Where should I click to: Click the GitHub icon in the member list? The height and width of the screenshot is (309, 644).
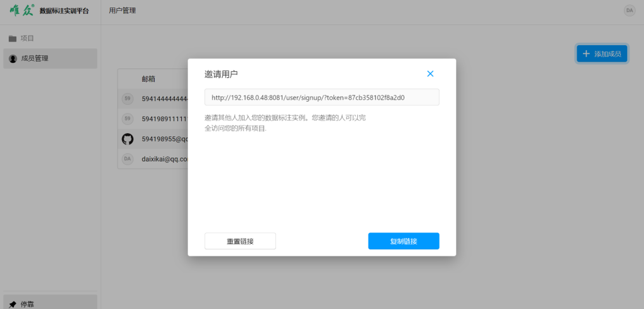click(128, 139)
